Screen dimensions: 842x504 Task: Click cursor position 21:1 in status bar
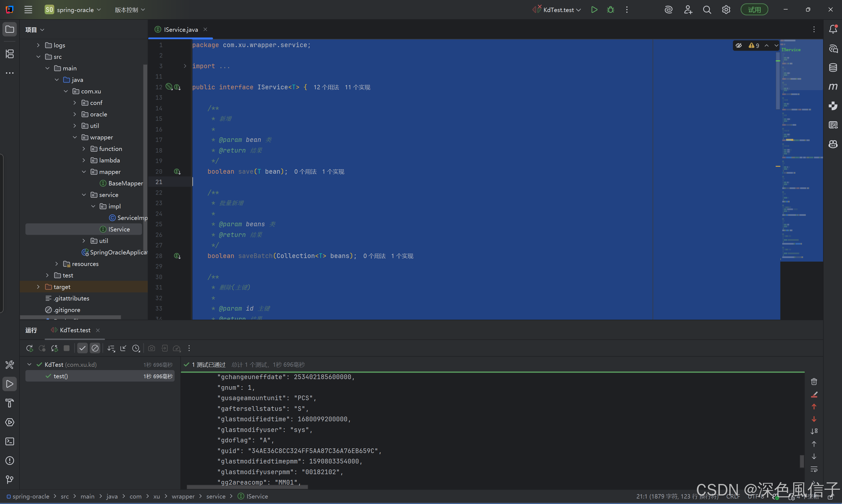[x=677, y=496]
